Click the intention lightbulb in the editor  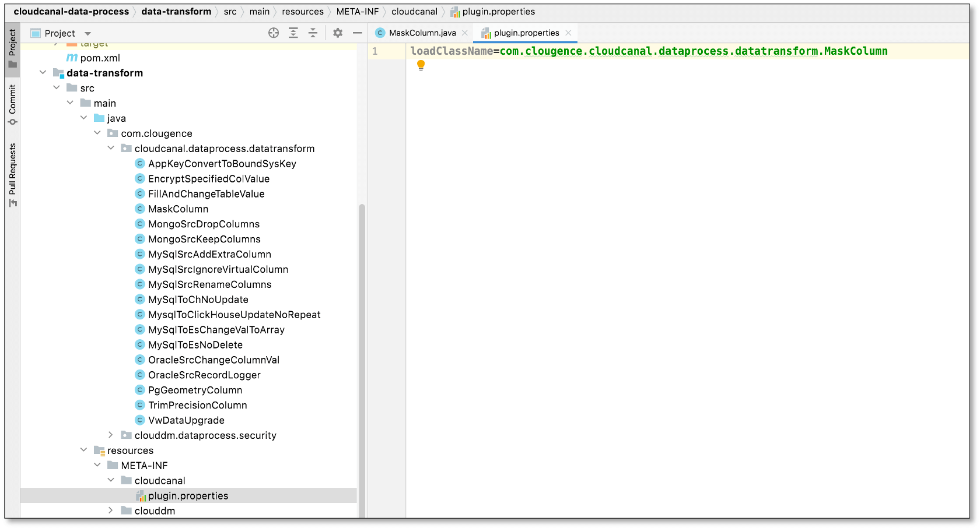click(x=421, y=65)
